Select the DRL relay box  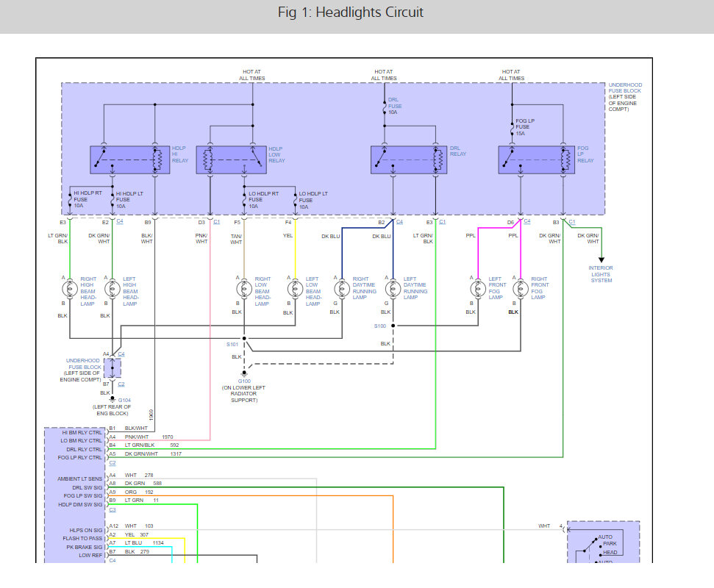pos(409,159)
